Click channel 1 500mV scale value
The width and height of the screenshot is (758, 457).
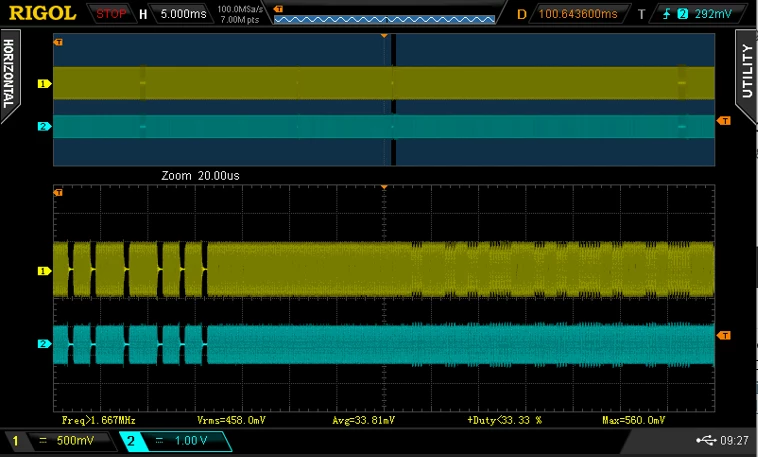[x=75, y=441]
